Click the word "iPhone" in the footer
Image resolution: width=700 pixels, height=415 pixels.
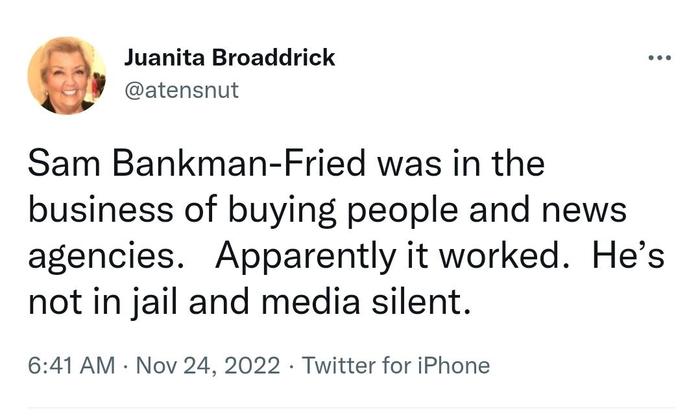(451, 365)
